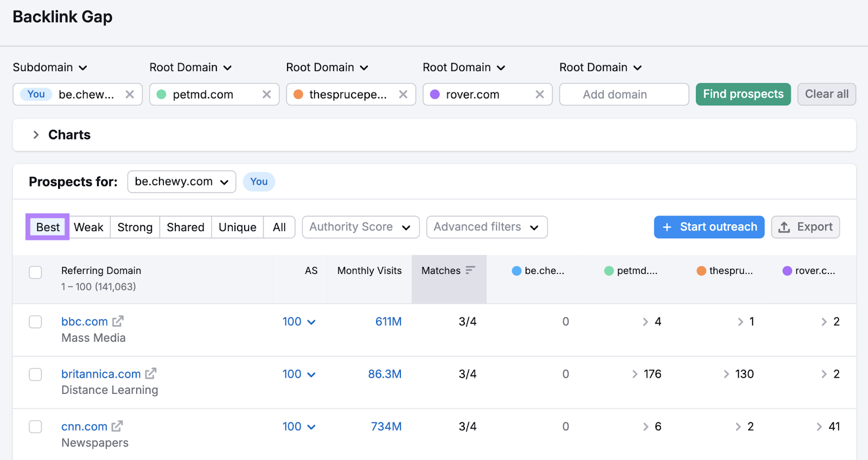Image resolution: width=868 pixels, height=460 pixels.
Task: Remove petmd.com domain with X icon
Action: (266, 94)
